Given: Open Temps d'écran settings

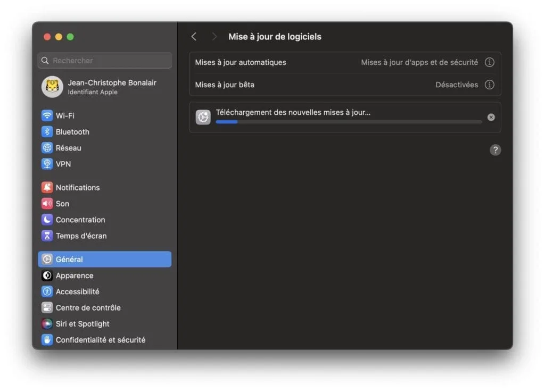Looking at the screenshot, I should tap(47, 236).
